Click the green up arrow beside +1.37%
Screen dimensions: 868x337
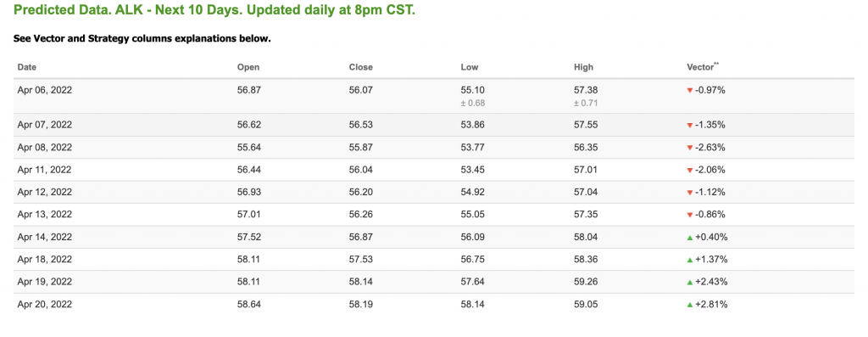pyautogui.click(x=690, y=260)
